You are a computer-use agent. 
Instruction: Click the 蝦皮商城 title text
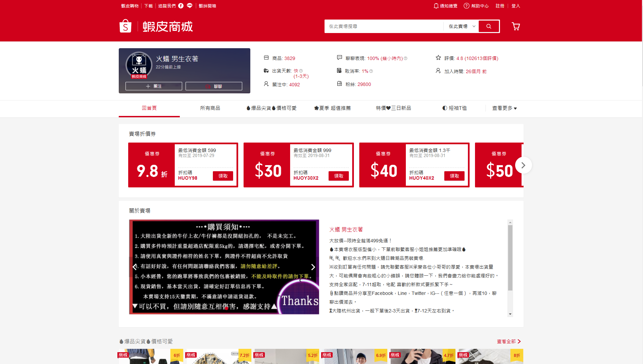[168, 26]
